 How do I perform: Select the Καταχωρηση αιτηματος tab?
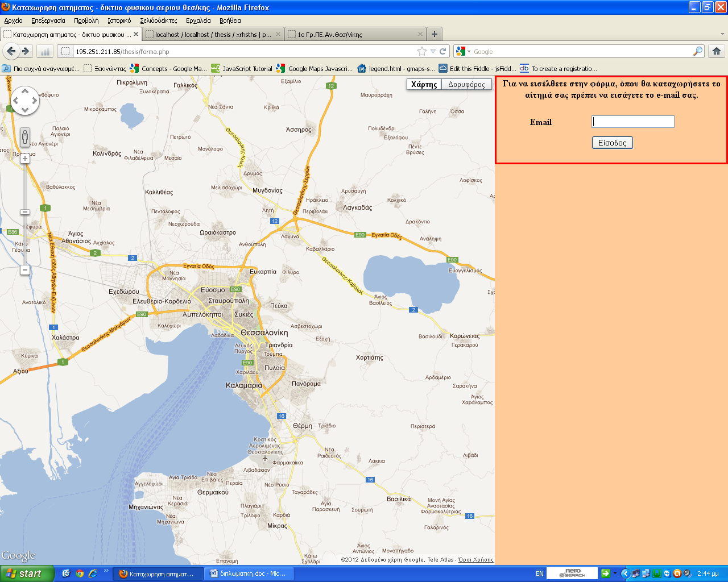point(71,34)
